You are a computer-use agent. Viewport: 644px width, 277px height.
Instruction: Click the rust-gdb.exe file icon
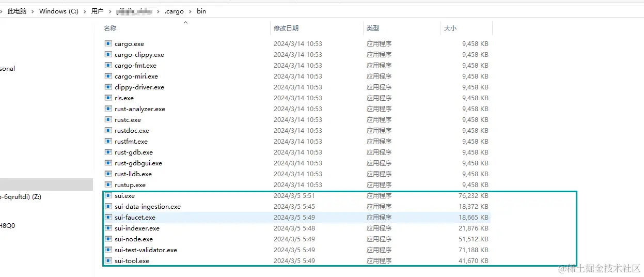click(108, 152)
